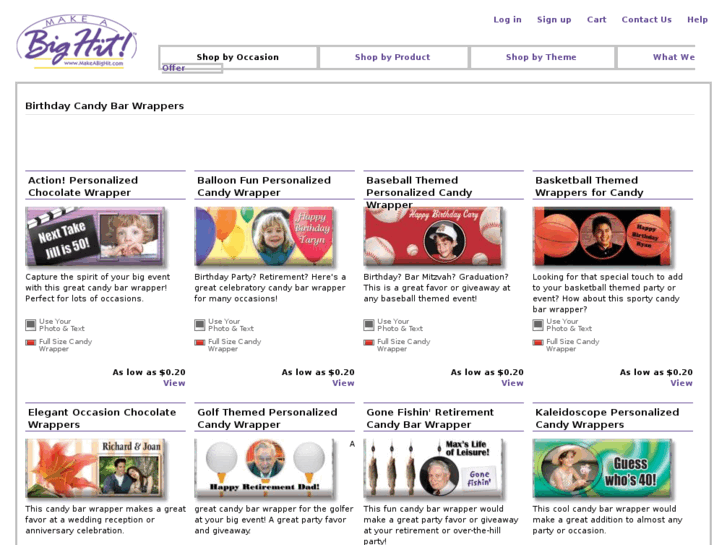Click 'Use Your Photo & Text' under Action! wrapper
Screen dimensions: 727x545
(x=62, y=325)
